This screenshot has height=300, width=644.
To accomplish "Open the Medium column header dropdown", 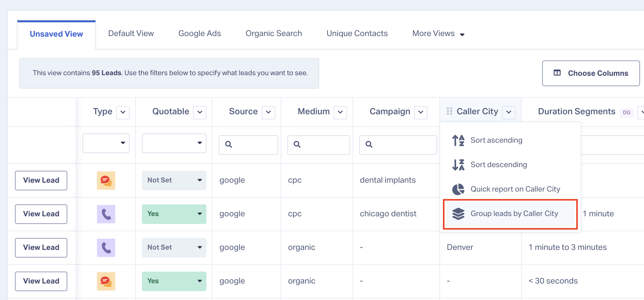I will coord(340,112).
